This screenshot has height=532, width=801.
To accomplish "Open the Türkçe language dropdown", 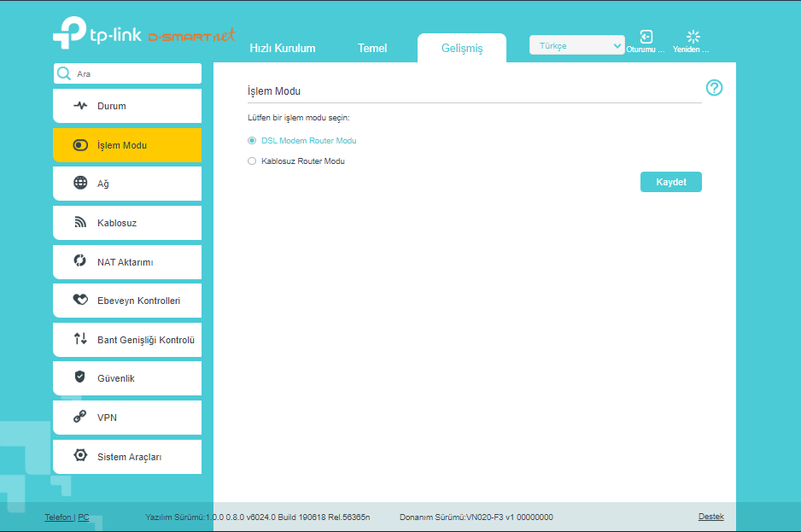I will (576, 45).
